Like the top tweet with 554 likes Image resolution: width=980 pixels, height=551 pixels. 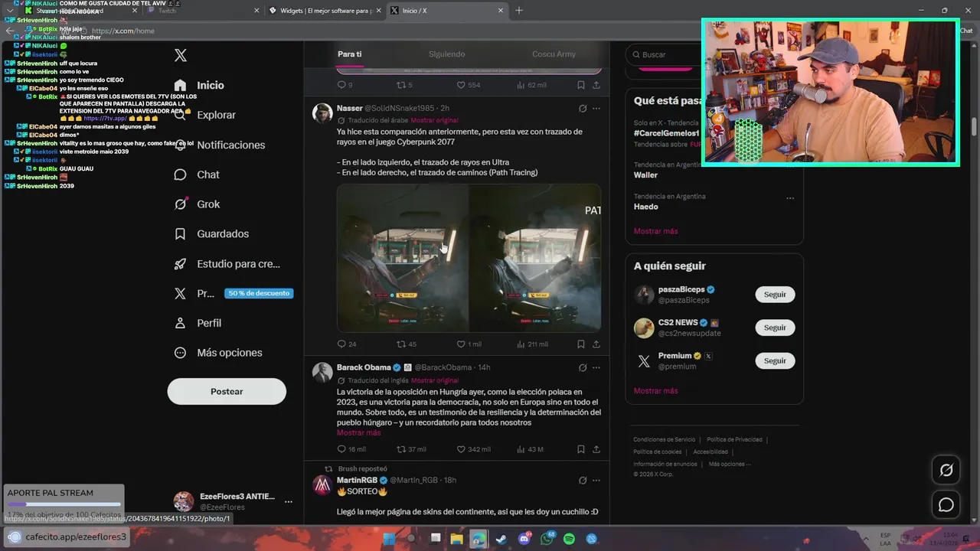coord(469,85)
